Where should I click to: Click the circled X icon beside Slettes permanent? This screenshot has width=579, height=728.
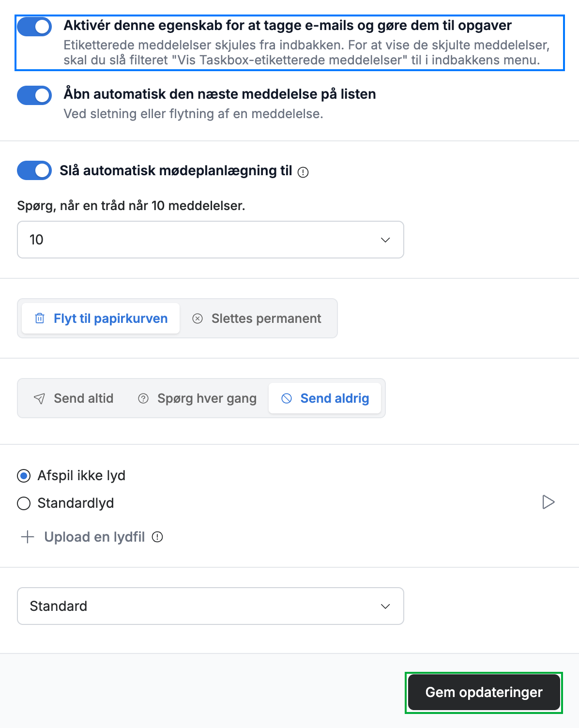(x=198, y=318)
